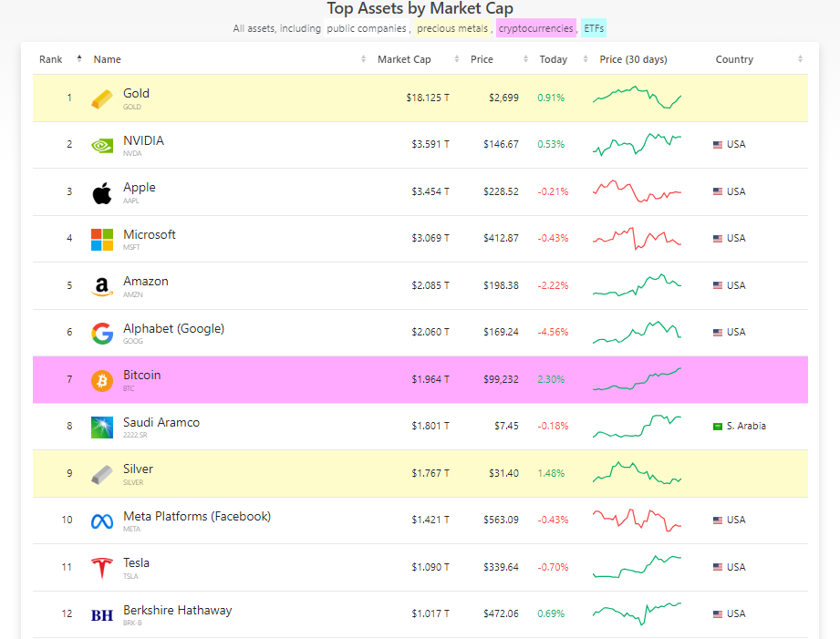The width and height of the screenshot is (840, 639).
Task: Click the USA flag in Alphabet row
Action: (x=718, y=332)
